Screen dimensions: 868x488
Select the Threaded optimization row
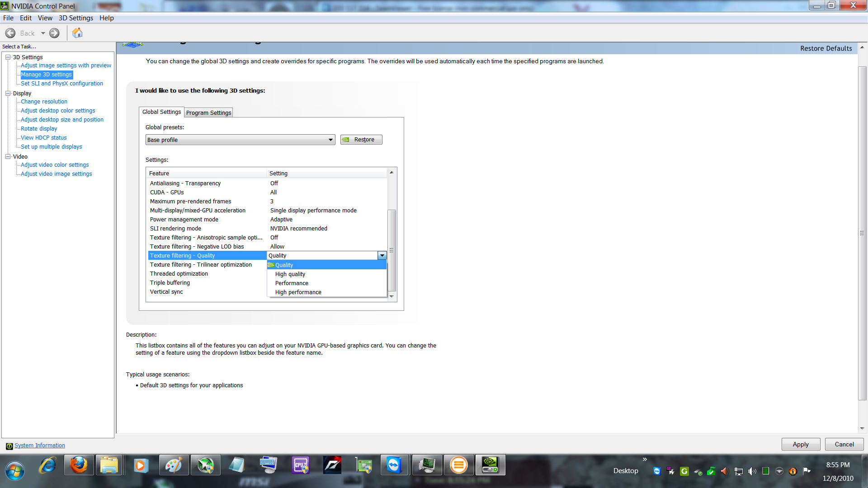[x=208, y=274]
